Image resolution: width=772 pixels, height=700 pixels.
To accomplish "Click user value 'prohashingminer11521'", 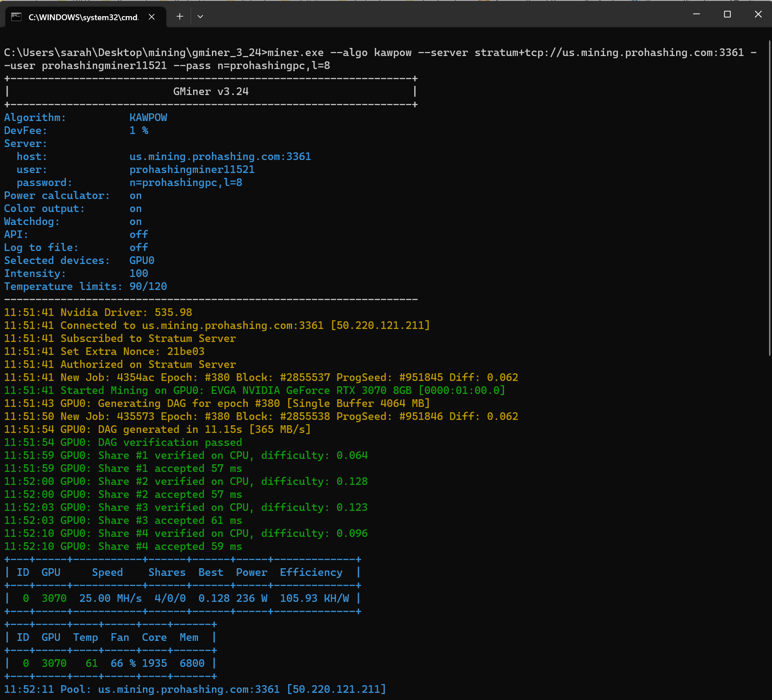I will [192, 169].
